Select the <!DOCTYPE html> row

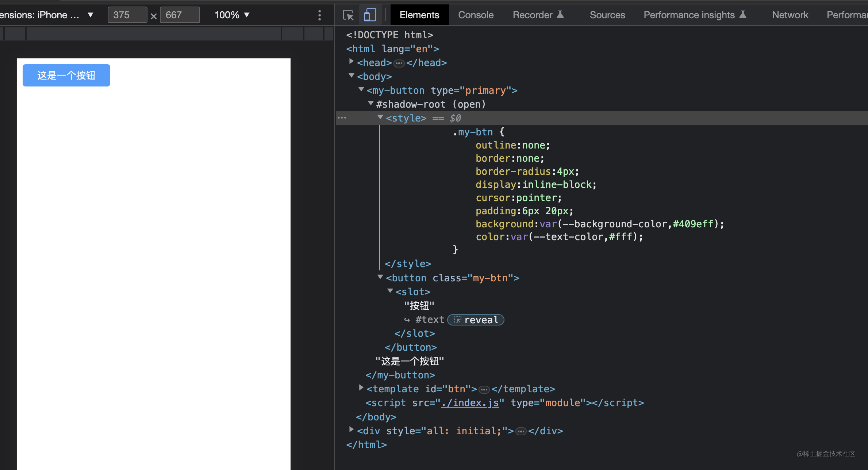pyautogui.click(x=389, y=35)
